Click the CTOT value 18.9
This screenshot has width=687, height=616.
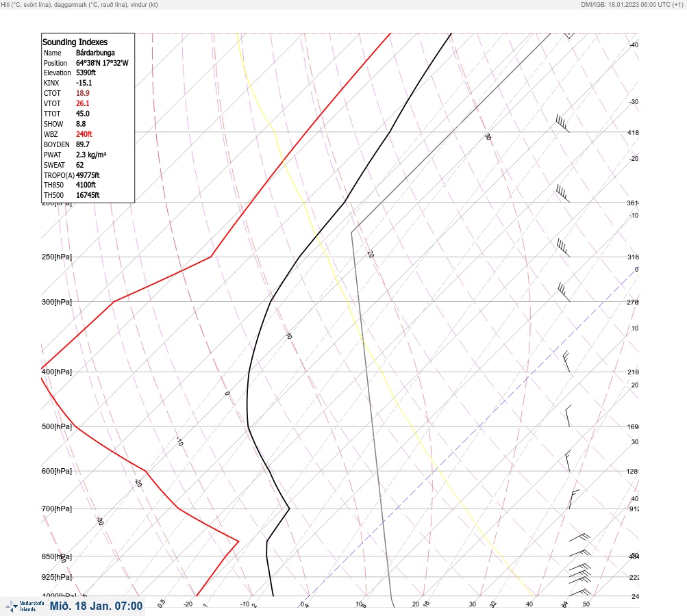tap(83, 93)
